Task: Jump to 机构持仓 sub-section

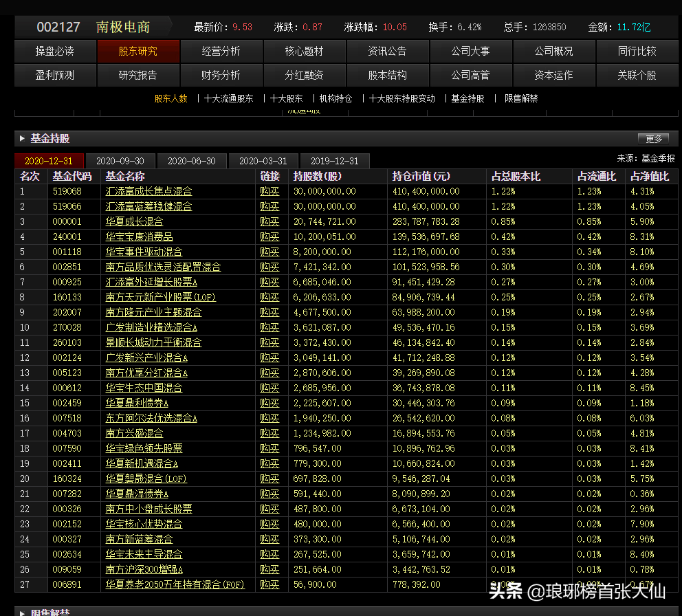Action: 335,99
